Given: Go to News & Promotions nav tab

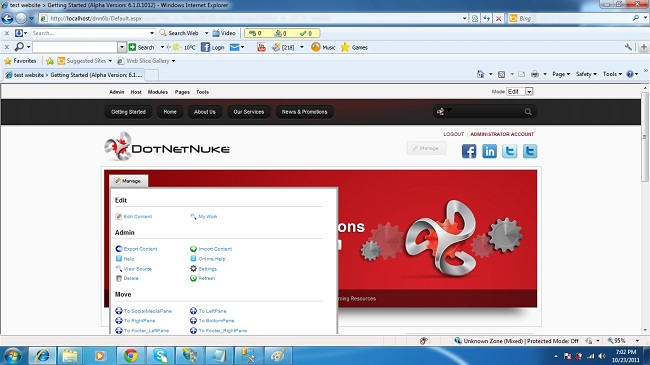Looking at the screenshot, I should [305, 112].
